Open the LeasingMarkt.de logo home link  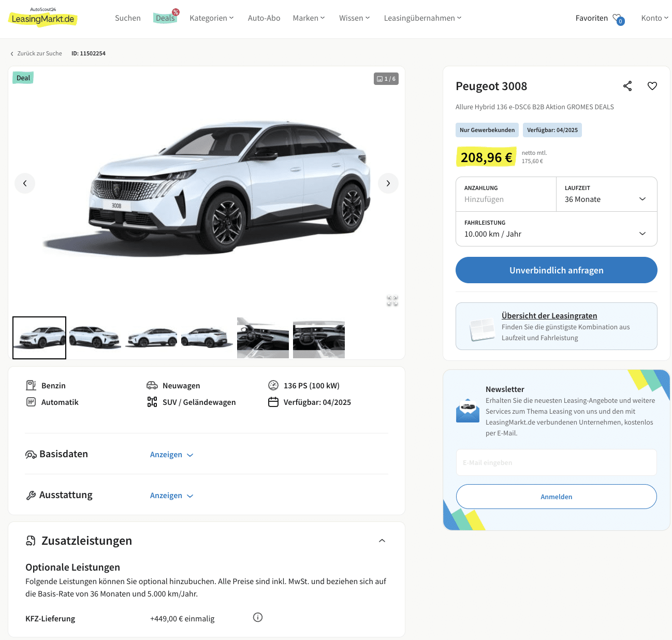coord(43,17)
